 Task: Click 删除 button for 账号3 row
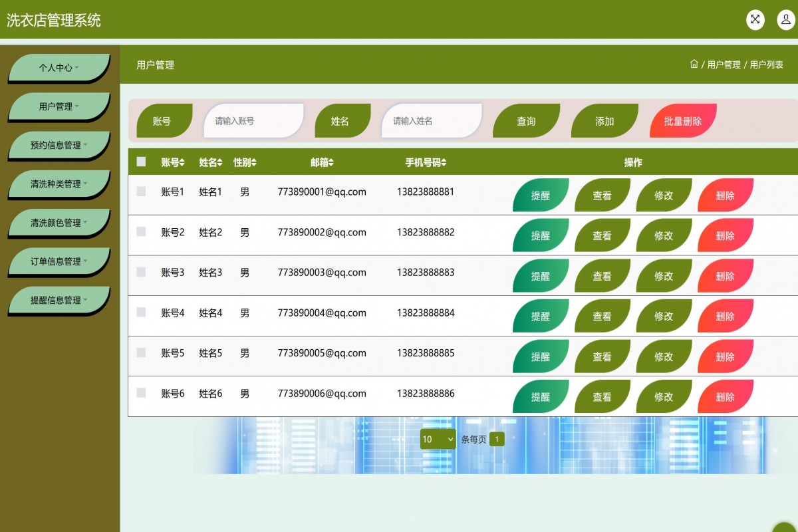click(x=725, y=276)
